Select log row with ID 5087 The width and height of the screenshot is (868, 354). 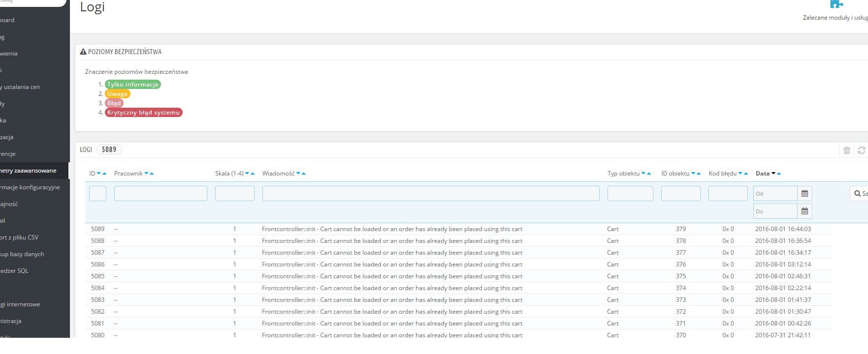click(459, 253)
